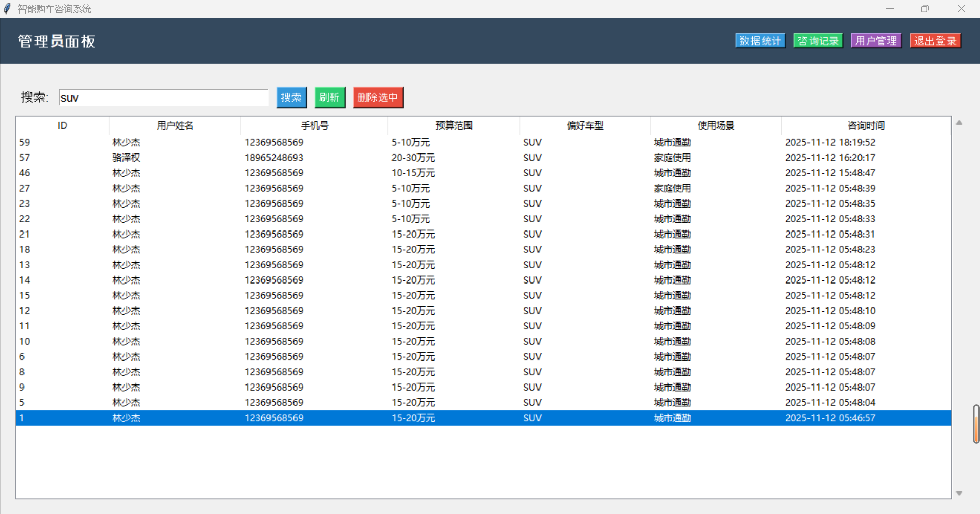Screen dimensions: 980x514
Task: Select the row with ID 59
Action: 483,142
